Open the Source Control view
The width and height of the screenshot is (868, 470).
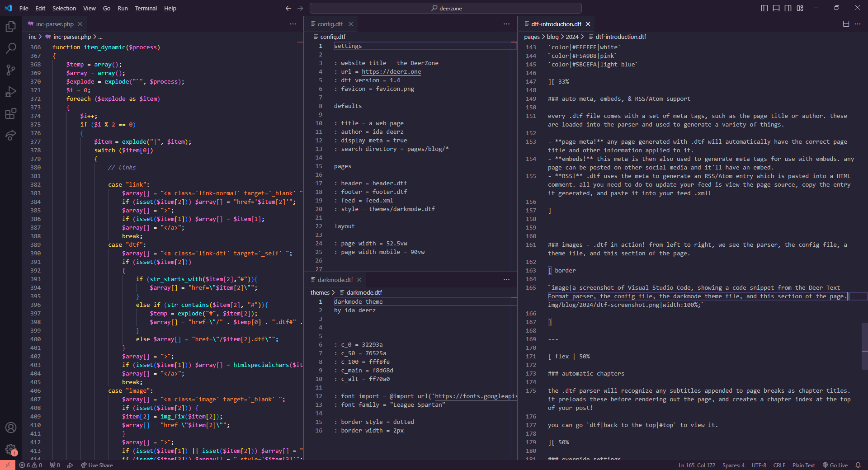tap(11, 70)
